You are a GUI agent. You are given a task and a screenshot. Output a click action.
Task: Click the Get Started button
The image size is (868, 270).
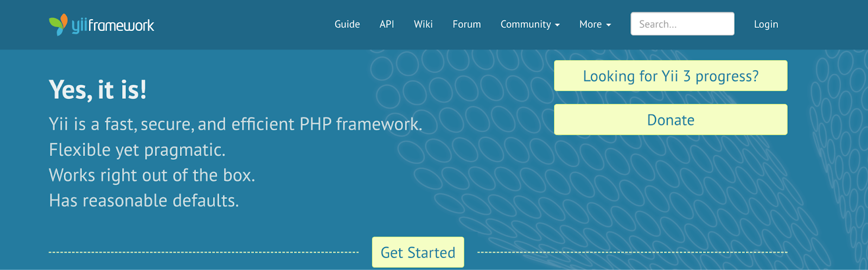(x=418, y=252)
